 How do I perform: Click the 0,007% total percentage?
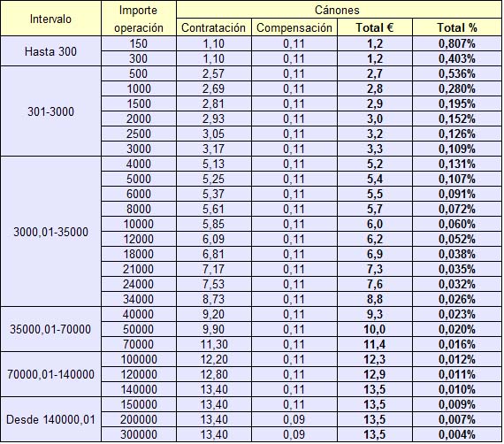pyautogui.click(x=457, y=419)
